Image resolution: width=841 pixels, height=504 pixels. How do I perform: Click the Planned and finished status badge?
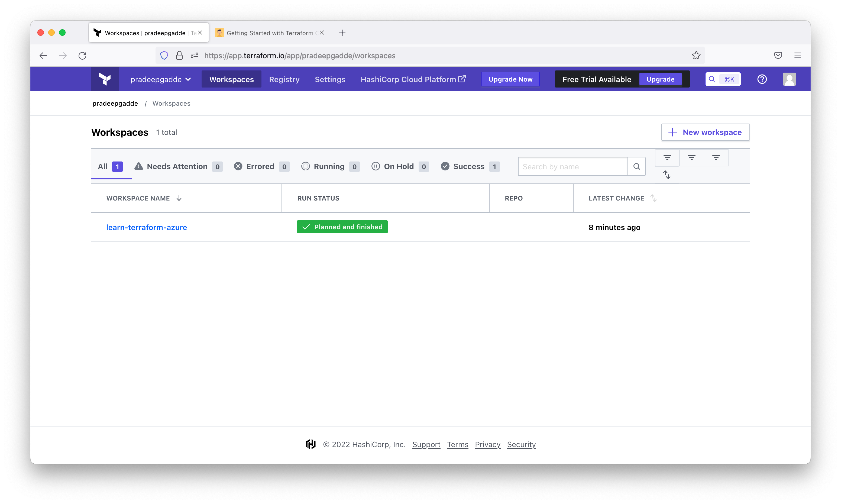pyautogui.click(x=342, y=227)
